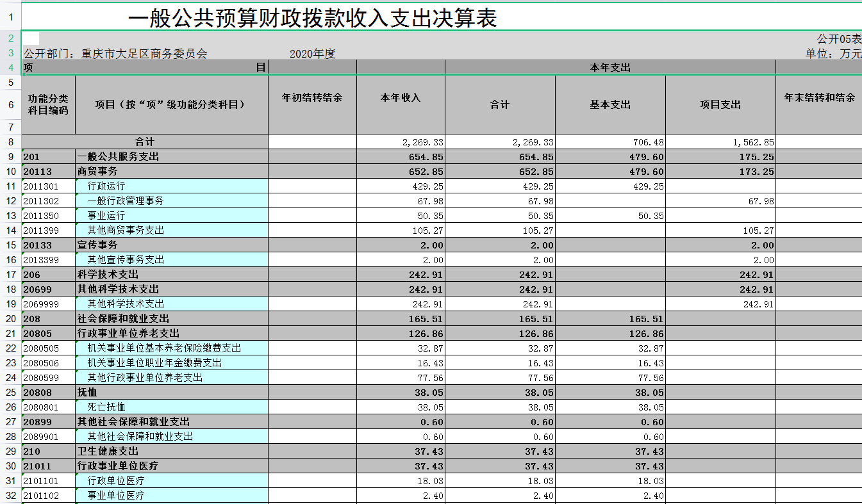862x504 pixels.
Task: Select the 抚恤 cell
Action: click(171, 392)
